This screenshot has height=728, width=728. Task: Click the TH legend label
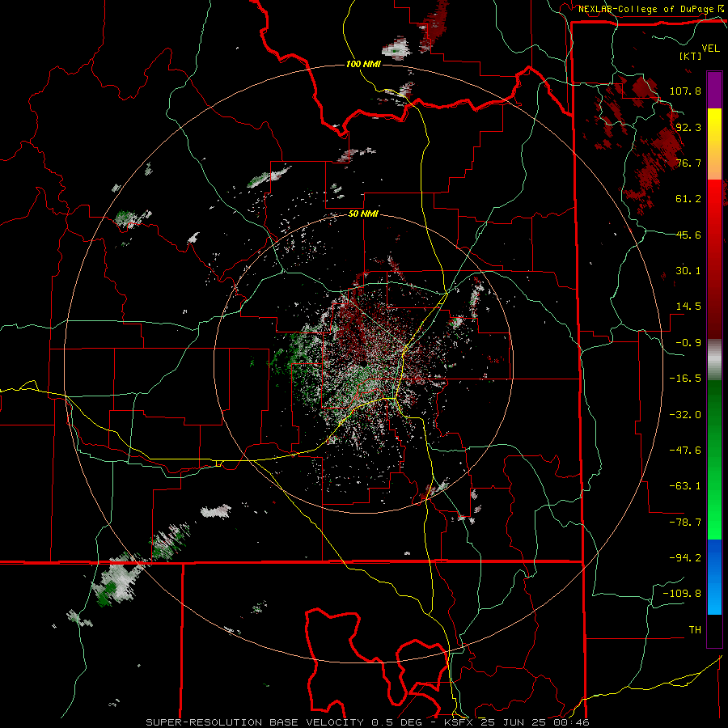695,630
